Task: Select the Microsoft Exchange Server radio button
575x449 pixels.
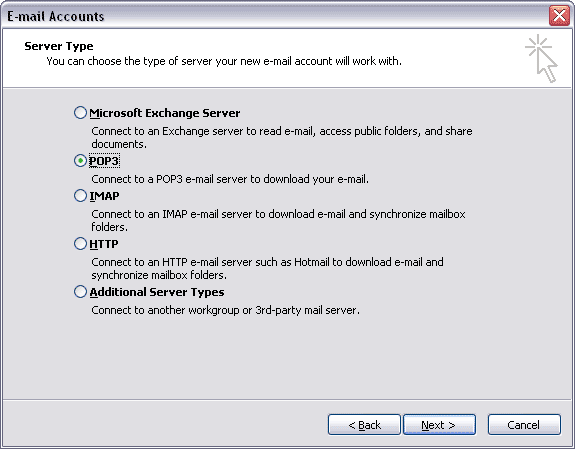Action: [80, 113]
